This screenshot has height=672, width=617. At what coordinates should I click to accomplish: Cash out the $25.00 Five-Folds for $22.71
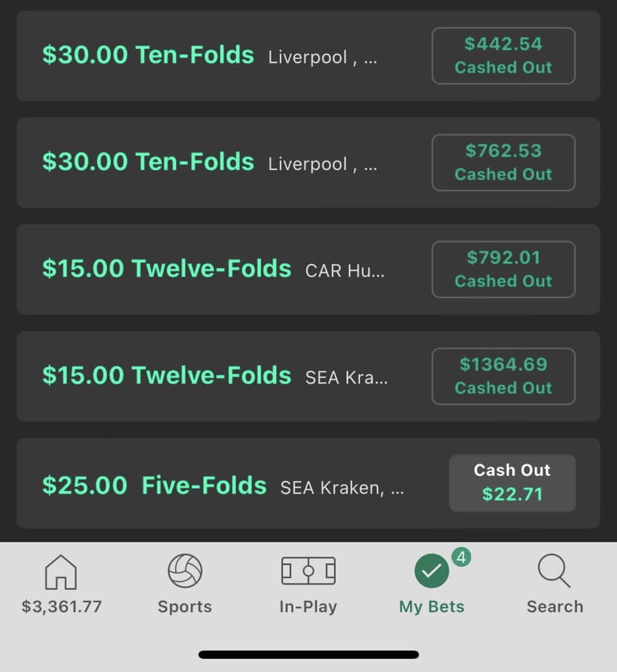tap(512, 483)
